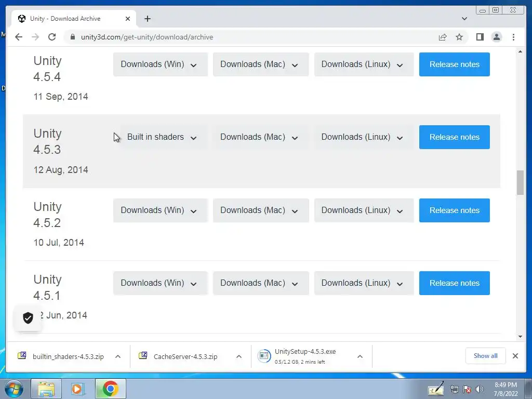Open the Chrome profile avatar menu
532x399 pixels.
coord(496,37)
